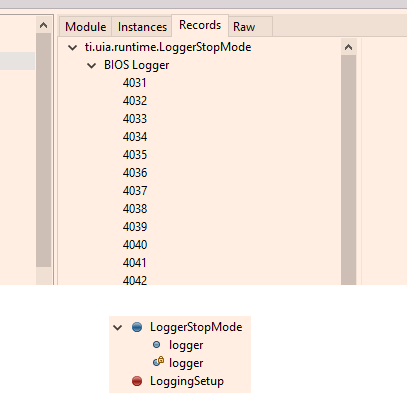Select record 4042

point(135,280)
